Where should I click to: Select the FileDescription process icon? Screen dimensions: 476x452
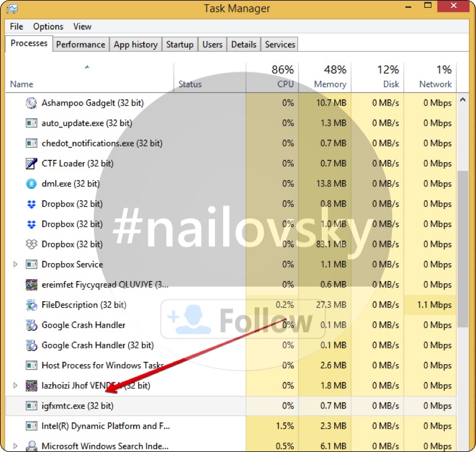(x=31, y=305)
